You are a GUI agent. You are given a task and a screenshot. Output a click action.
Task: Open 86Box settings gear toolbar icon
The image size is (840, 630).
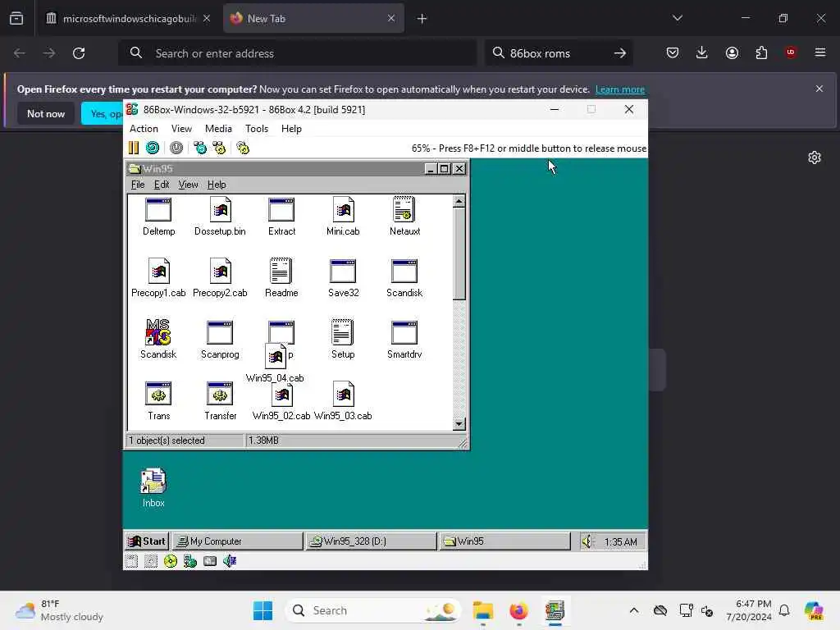[x=243, y=148]
